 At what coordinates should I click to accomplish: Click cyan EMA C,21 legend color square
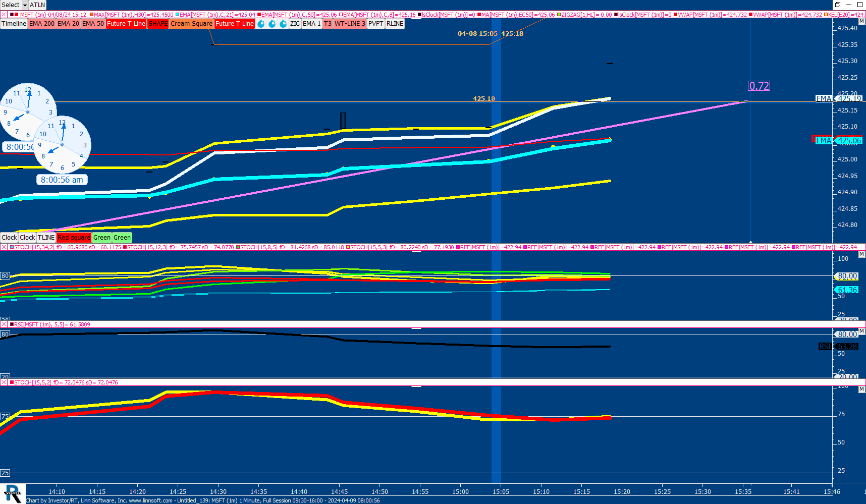pos(178,15)
